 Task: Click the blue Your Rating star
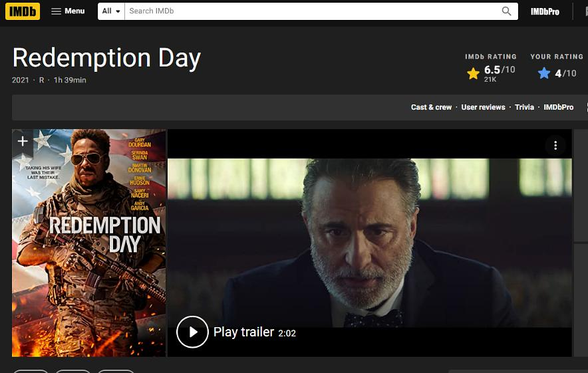(544, 73)
